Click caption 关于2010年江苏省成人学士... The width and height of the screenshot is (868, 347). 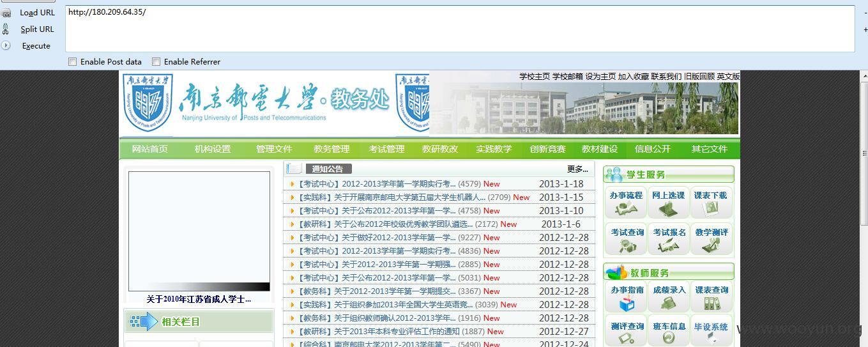(x=199, y=298)
